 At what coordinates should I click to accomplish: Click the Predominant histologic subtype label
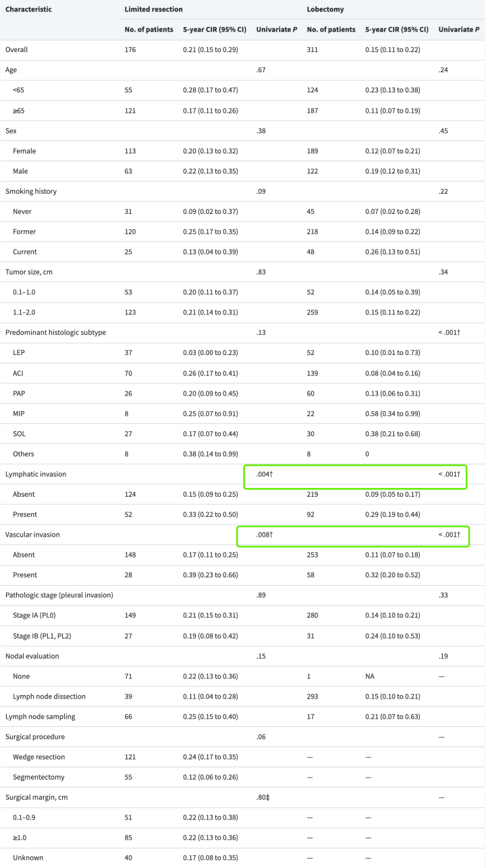pyautogui.click(x=55, y=333)
